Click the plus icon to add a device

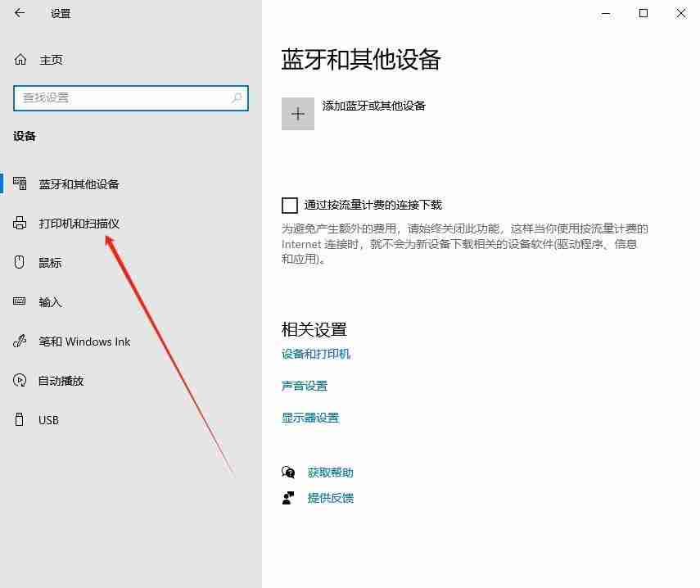[298, 113]
